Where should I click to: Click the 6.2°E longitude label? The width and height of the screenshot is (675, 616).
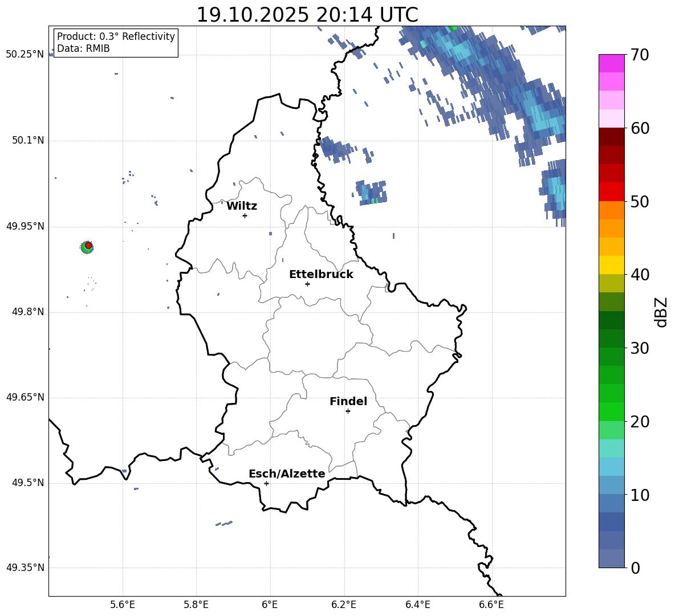coord(344,605)
